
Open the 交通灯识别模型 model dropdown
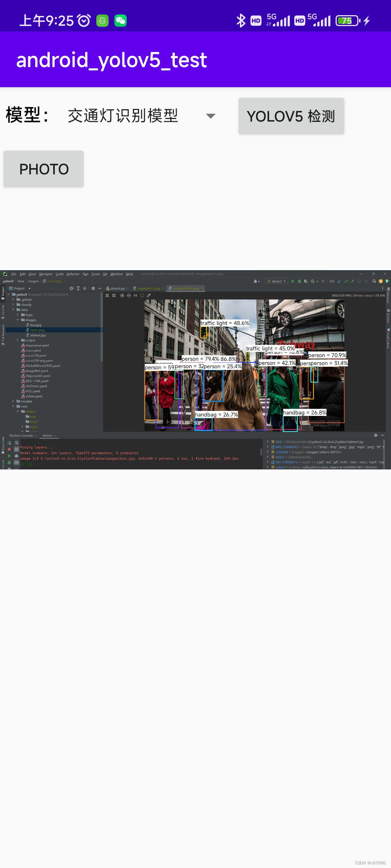click(x=142, y=116)
